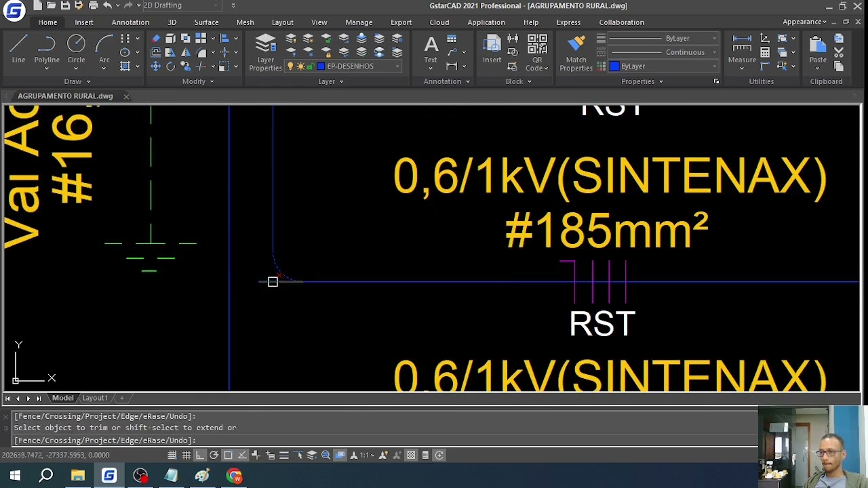Select the Line draw tool

[x=18, y=49]
